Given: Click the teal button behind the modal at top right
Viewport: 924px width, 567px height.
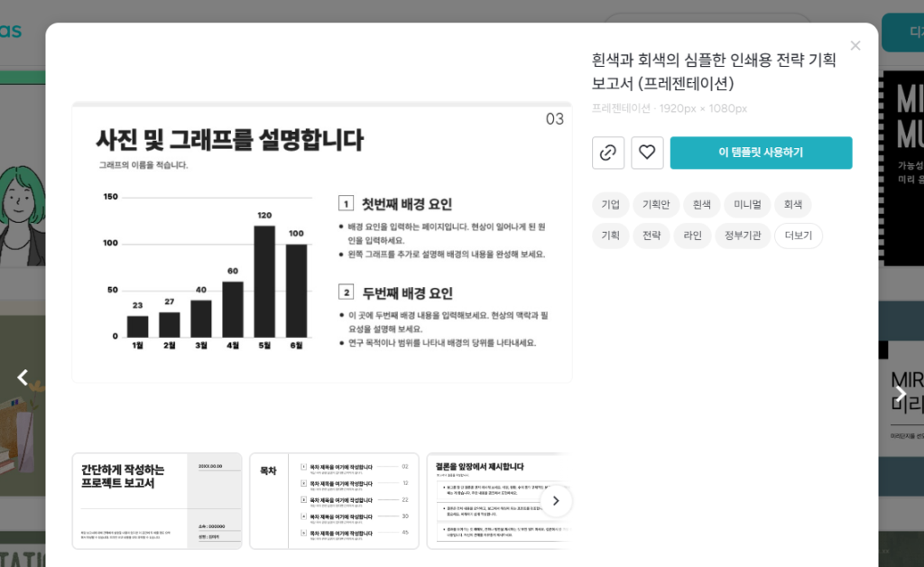Looking at the screenshot, I should pyautogui.click(x=902, y=33).
